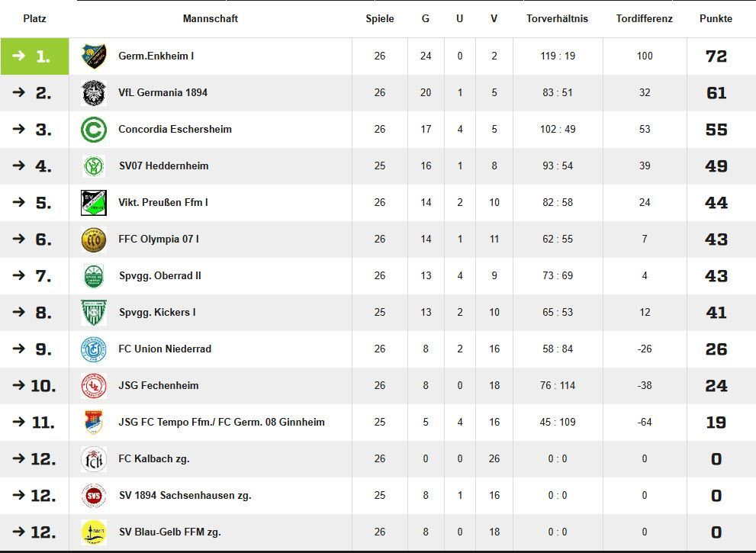Image resolution: width=756 pixels, height=553 pixels.
Task: Click the Vikt. Preußen Ffm I logo
Action: coord(94,202)
